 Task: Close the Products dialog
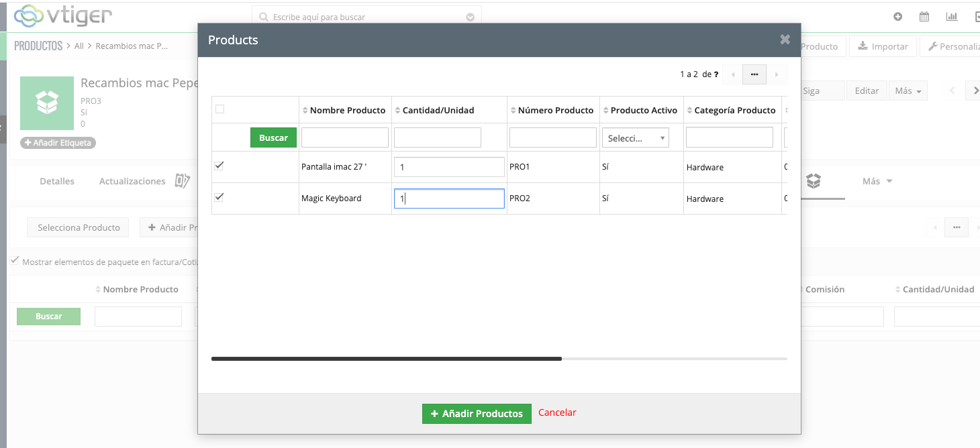[x=785, y=40]
